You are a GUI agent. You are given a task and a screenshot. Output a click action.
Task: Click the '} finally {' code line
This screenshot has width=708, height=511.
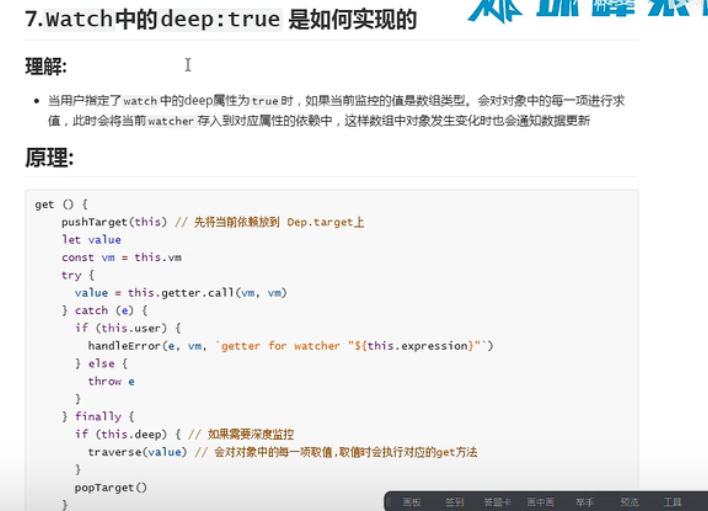point(98,417)
